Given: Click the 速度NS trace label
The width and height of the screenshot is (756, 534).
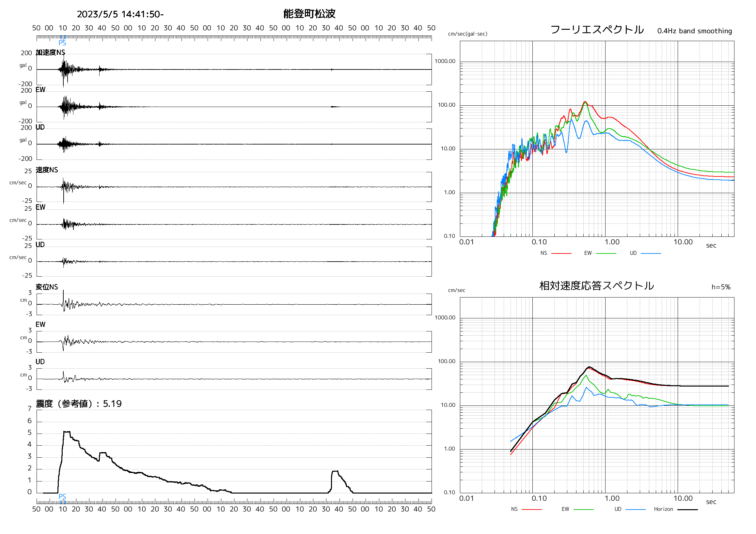Looking at the screenshot, I should [x=47, y=170].
